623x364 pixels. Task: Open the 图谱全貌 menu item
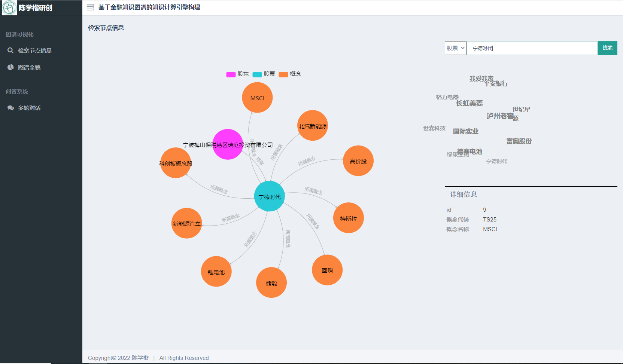(x=29, y=67)
